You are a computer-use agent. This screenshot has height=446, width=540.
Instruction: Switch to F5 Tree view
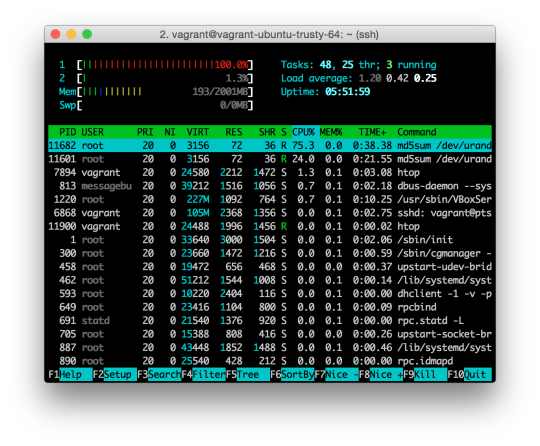[x=248, y=374]
